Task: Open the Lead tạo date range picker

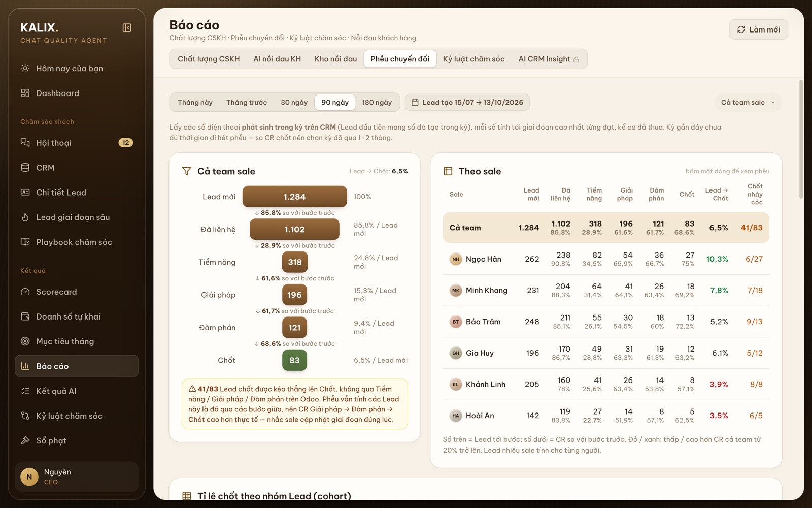Action: (467, 102)
